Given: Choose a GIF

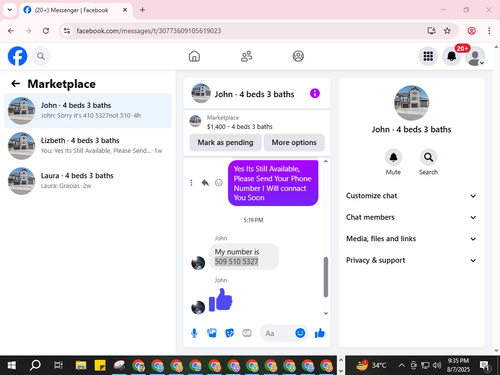Looking at the screenshot, I should pyautogui.click(x=247, y=333).
